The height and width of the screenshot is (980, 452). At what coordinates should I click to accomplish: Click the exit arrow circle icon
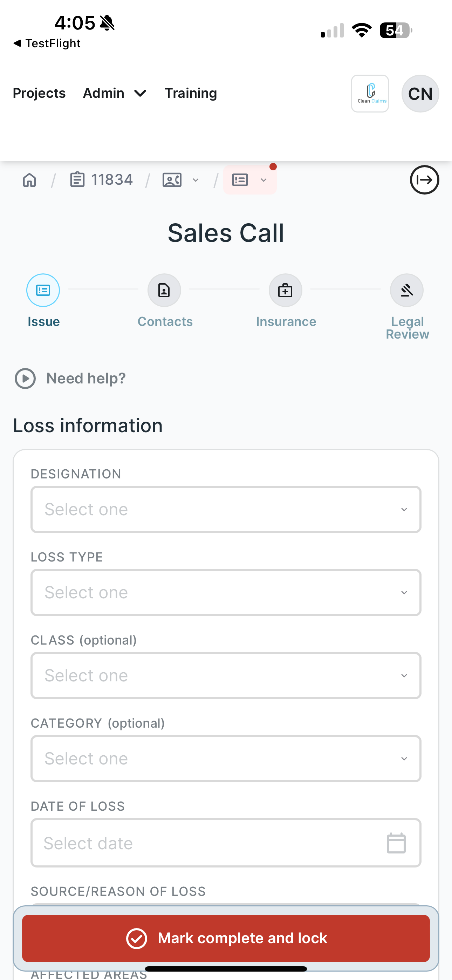[x=424, y=180]
